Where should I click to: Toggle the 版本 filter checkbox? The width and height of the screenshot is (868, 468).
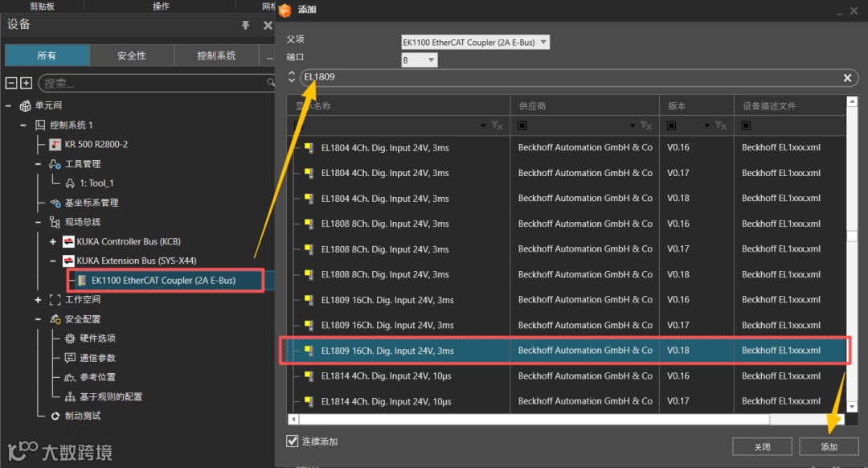click(671, 125)
